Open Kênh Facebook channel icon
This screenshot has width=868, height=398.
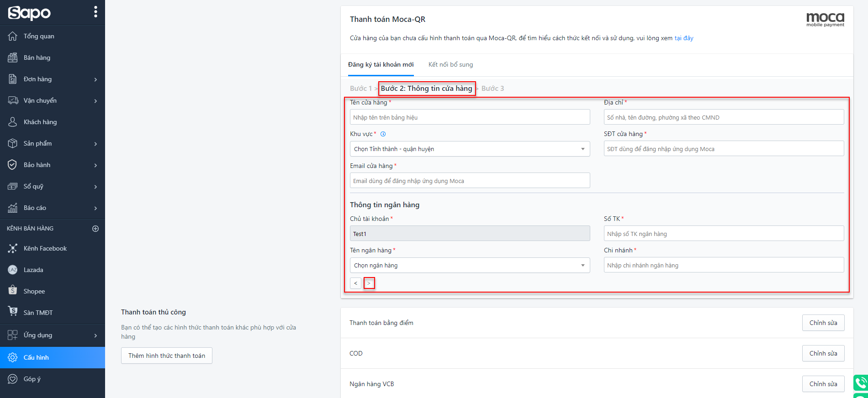13,248
